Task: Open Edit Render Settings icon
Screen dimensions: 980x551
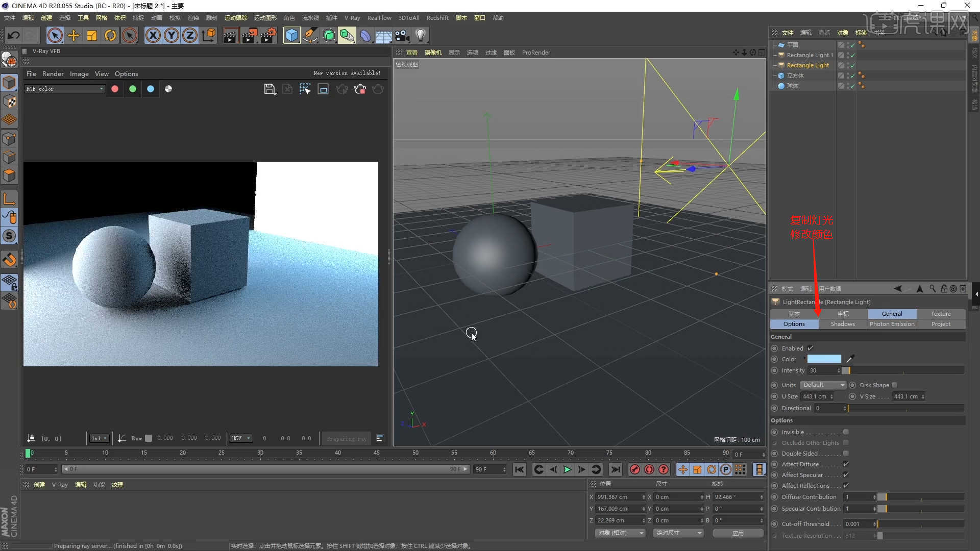Action: pos(268,35)
